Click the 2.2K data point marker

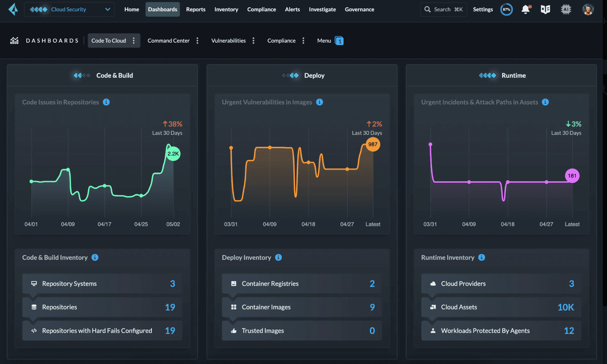coord(173,154)
